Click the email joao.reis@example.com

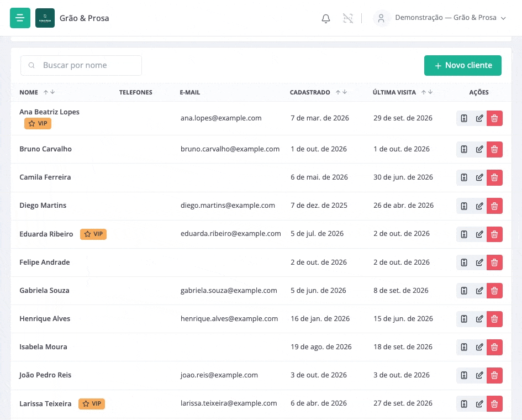[219, 375]
